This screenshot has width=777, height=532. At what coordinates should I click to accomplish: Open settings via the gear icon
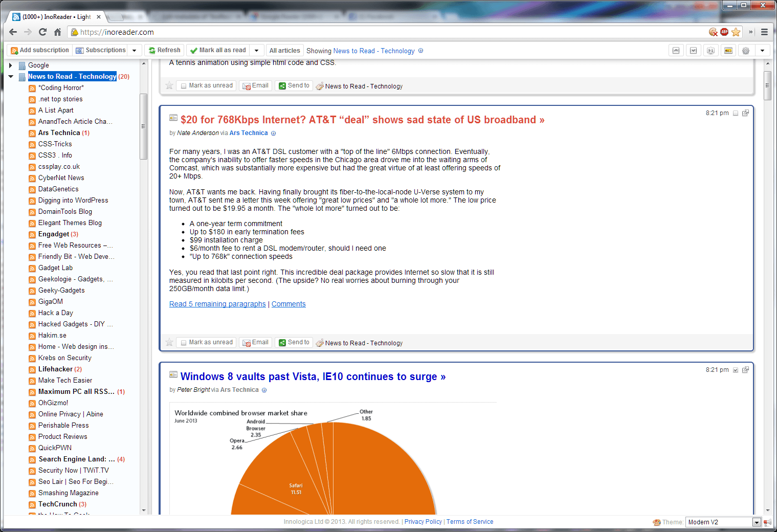pos(746,50)
